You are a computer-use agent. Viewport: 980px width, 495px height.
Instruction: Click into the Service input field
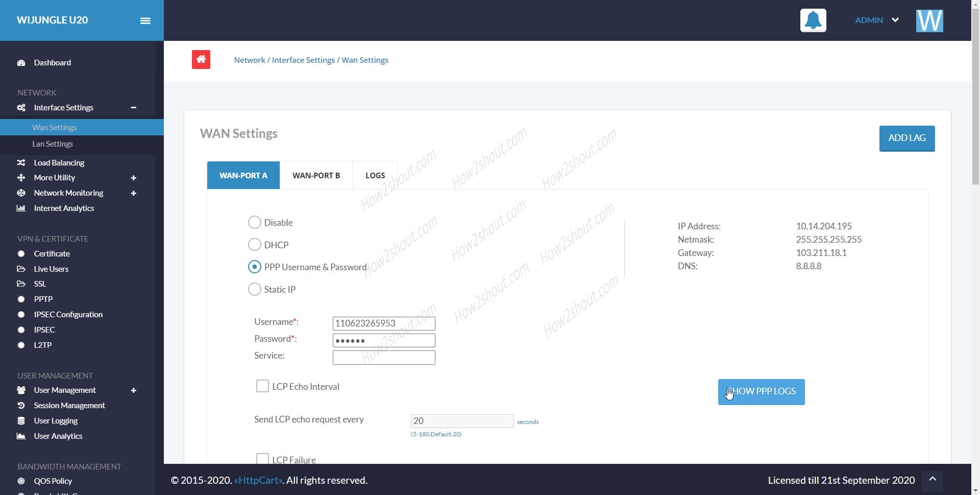point(384,358)
